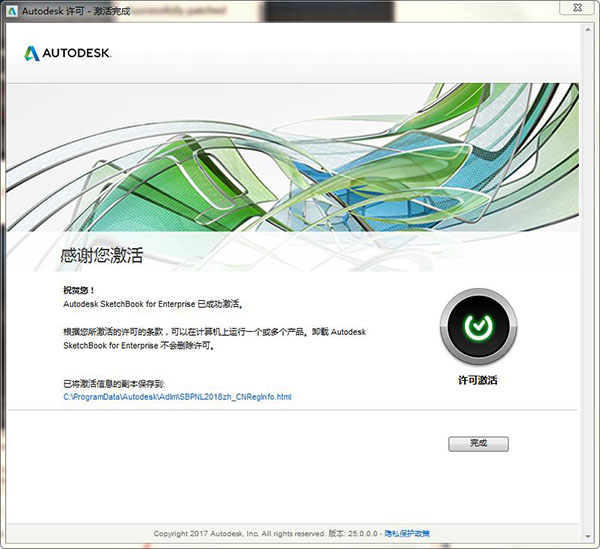Click the 许可激活 label under the checkmark

[x=478, y=380]
